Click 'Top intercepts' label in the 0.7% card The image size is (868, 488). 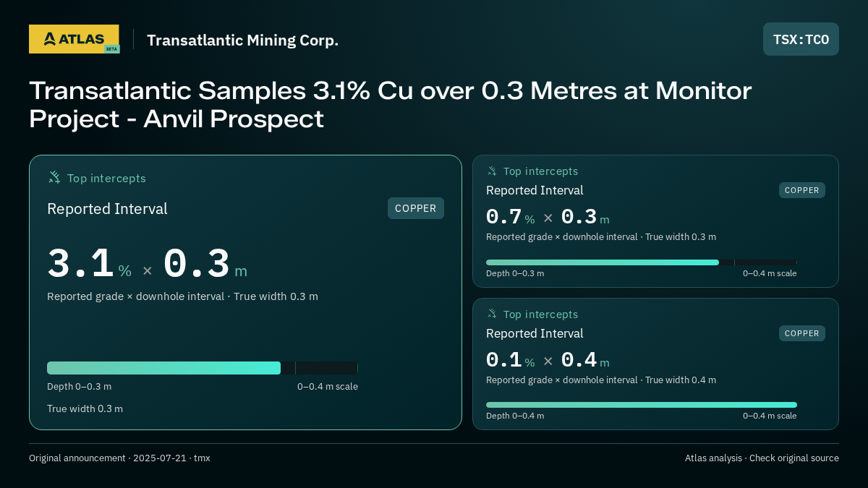pyautogui.click(x=540, y=171)
